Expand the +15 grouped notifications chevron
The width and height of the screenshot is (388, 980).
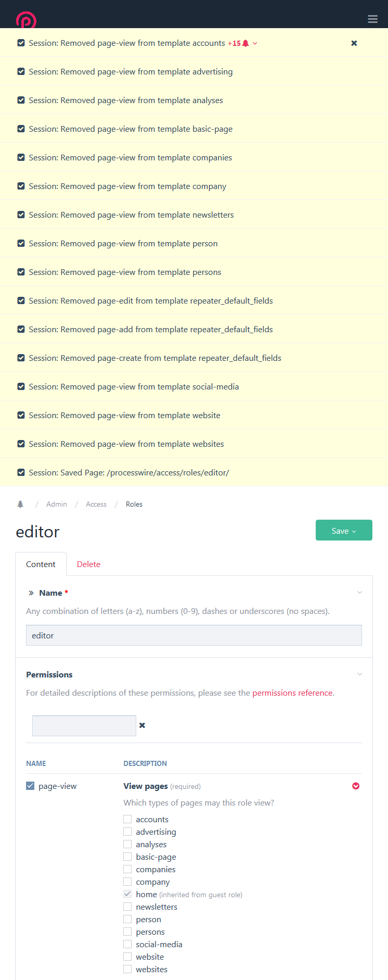pyautogui.click(x=254, y=43)
